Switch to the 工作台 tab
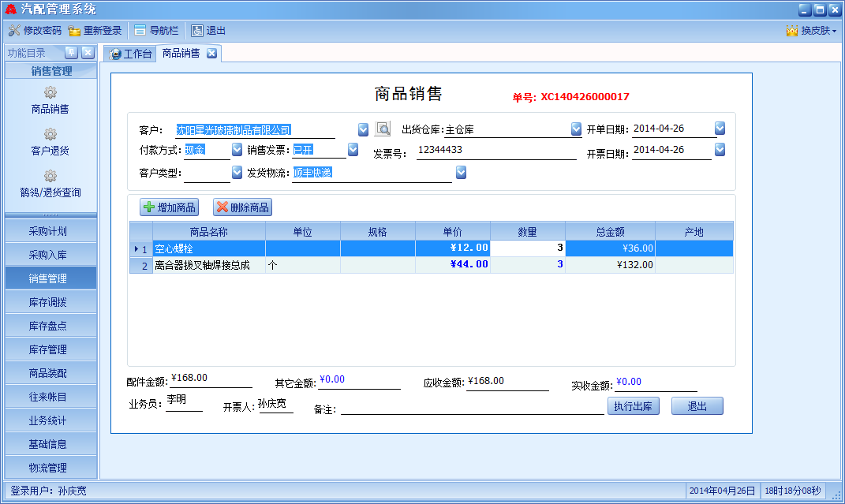This screenshot has width=845, height=504. click(130, 54)
